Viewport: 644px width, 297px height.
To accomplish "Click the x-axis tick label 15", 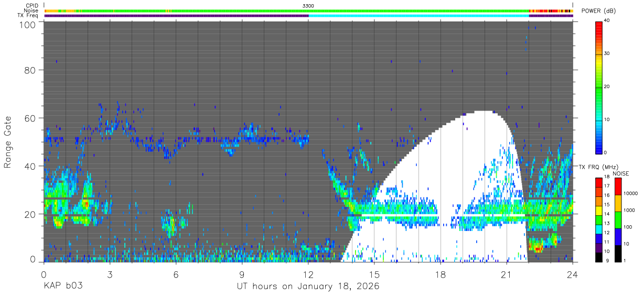I will [374, 274].
